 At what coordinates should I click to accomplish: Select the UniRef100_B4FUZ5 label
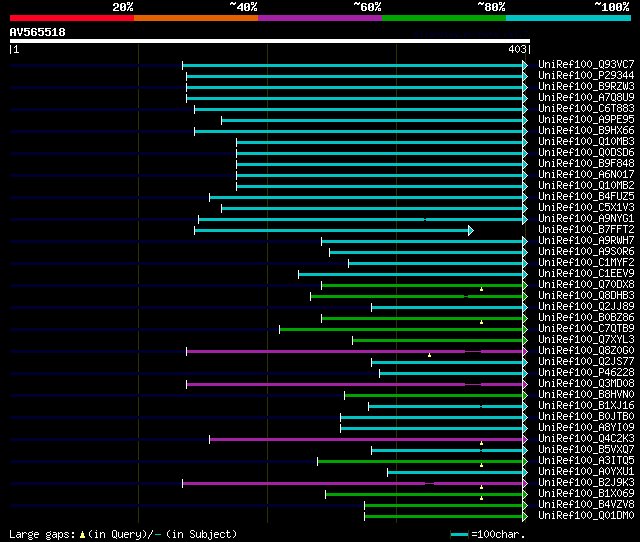tap(586, 197)
